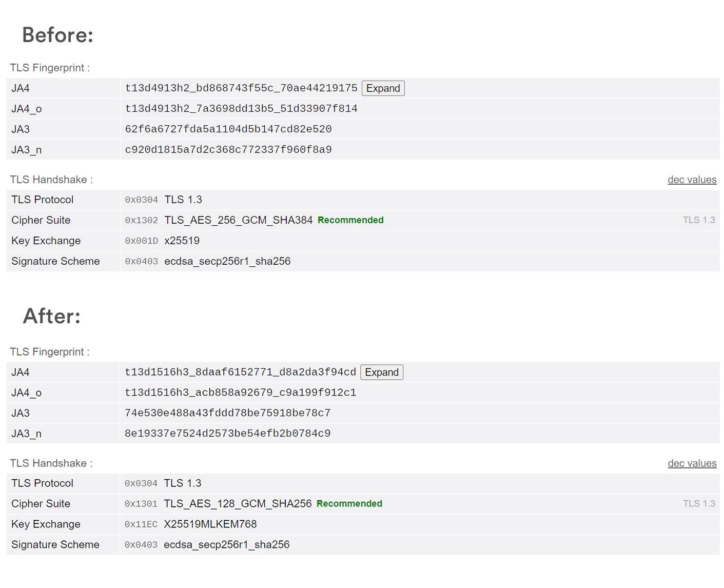
Task: Select JA4_o hash t13d4913h2_7a3698dd13b5_51d33907f814
Action: click(241, 109)
